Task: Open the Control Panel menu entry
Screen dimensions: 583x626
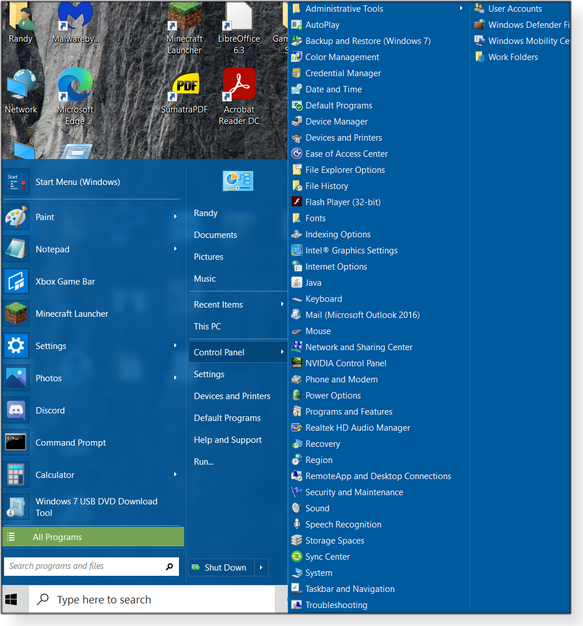Action: click(x=238, y=352)
